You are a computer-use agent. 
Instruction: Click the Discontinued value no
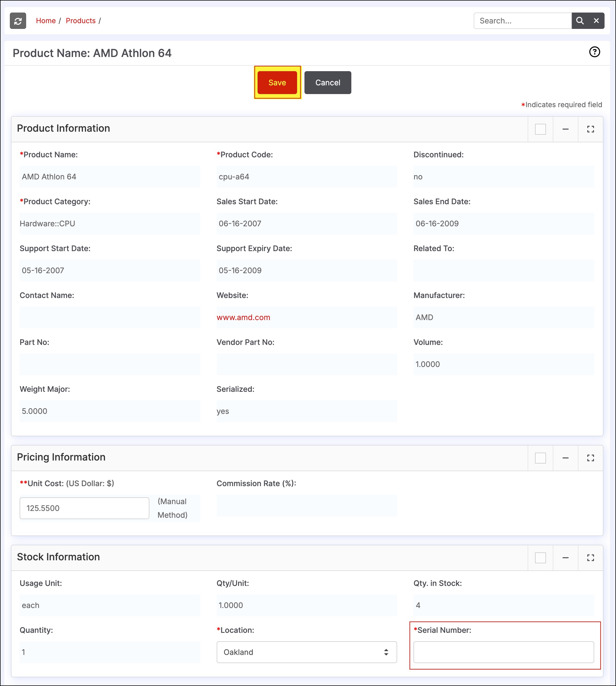[418, 176]
